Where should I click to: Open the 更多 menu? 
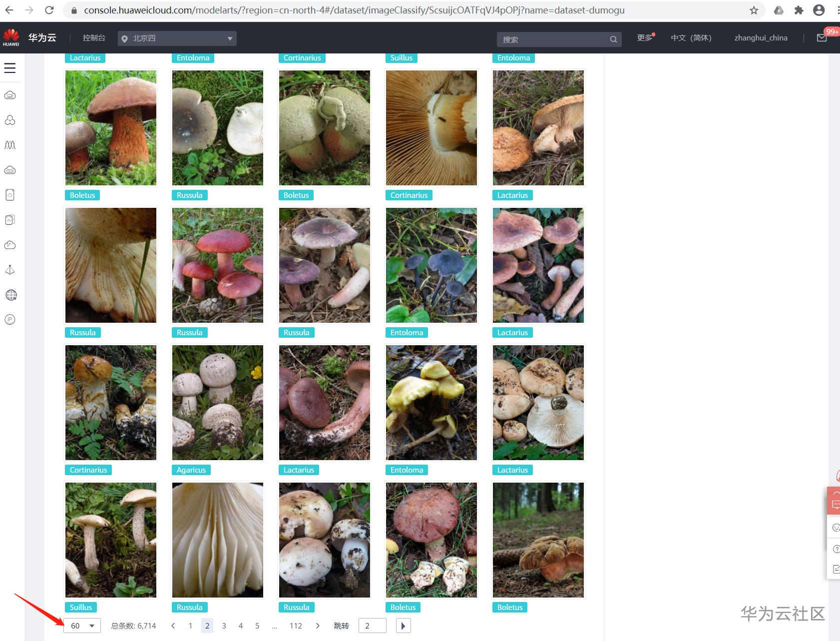pyautogui.click(x=645, y=38)
